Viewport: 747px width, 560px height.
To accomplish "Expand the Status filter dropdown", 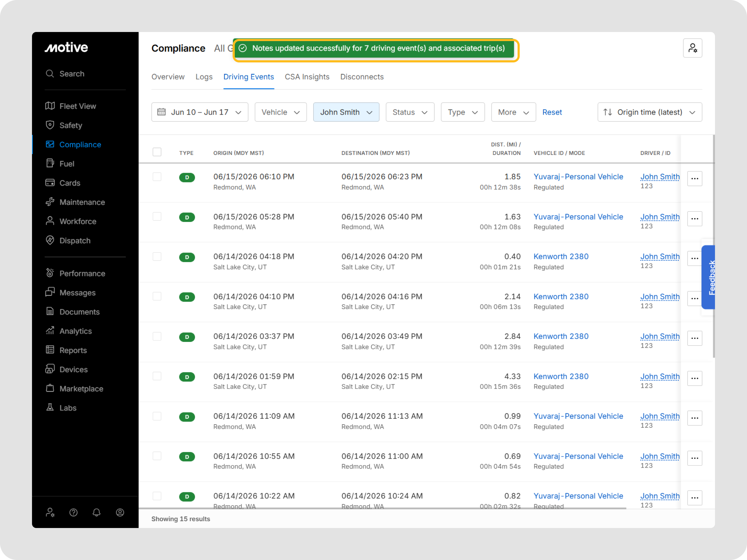I will (x=410, y=112).
